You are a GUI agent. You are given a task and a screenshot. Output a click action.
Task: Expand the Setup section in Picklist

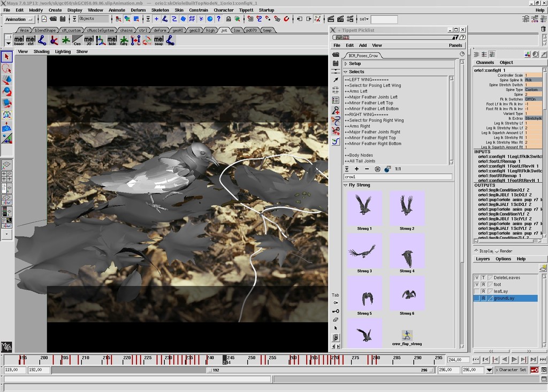pos(346,64)
